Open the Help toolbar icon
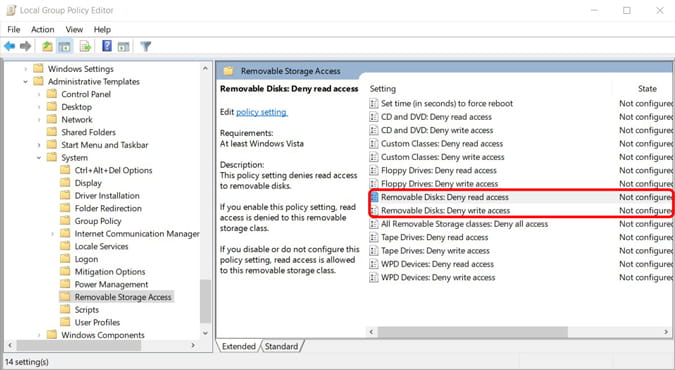 pyautogui.click(x=107, y=46)
